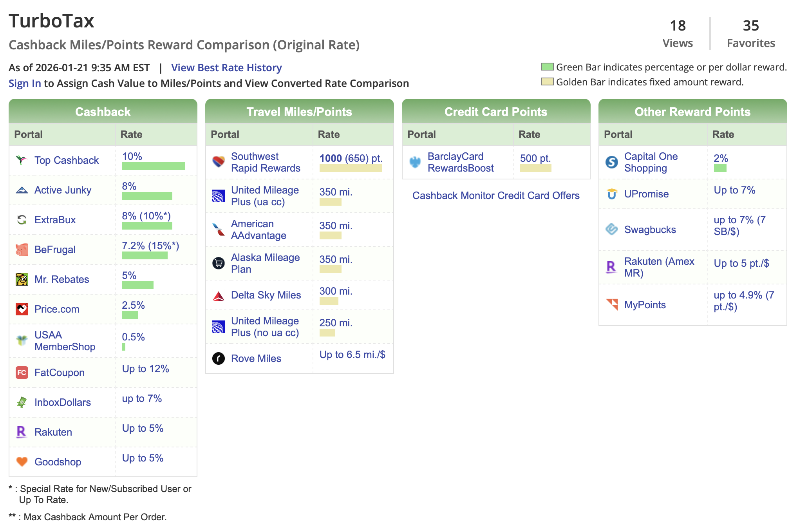799x532 pixels.
Task: Select the BarclayCard RewardsBoost eagle icon
Action: pos(415,162)
